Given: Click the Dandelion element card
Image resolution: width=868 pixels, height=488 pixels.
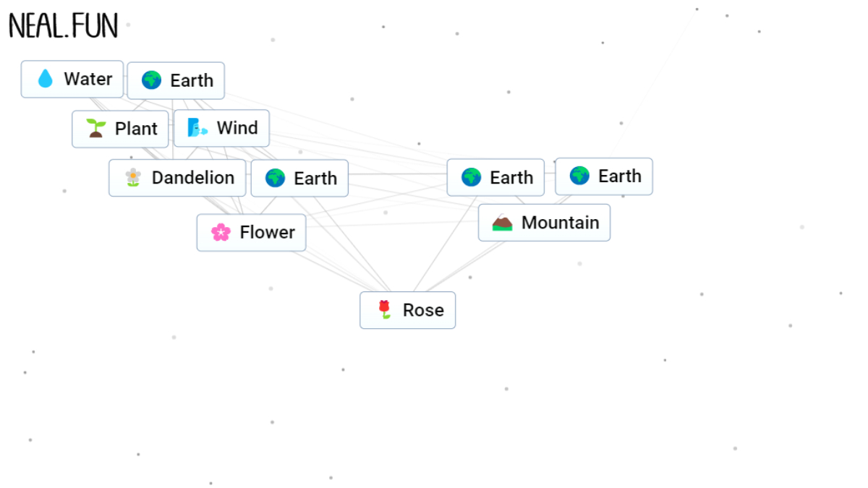Looking at the screenshot, I should (176, 178).
